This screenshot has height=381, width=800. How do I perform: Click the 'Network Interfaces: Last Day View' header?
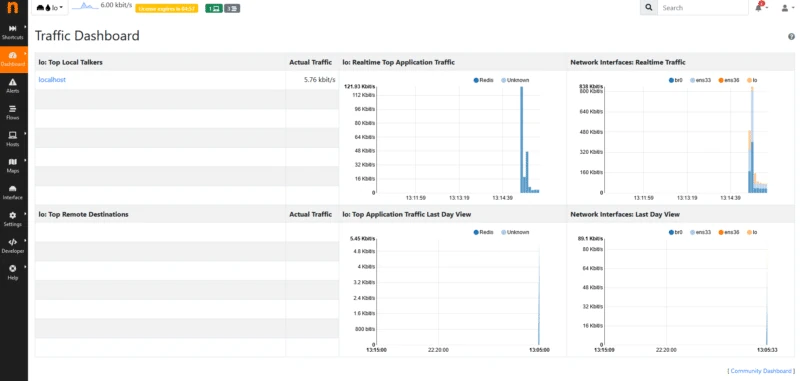point(624,214)
